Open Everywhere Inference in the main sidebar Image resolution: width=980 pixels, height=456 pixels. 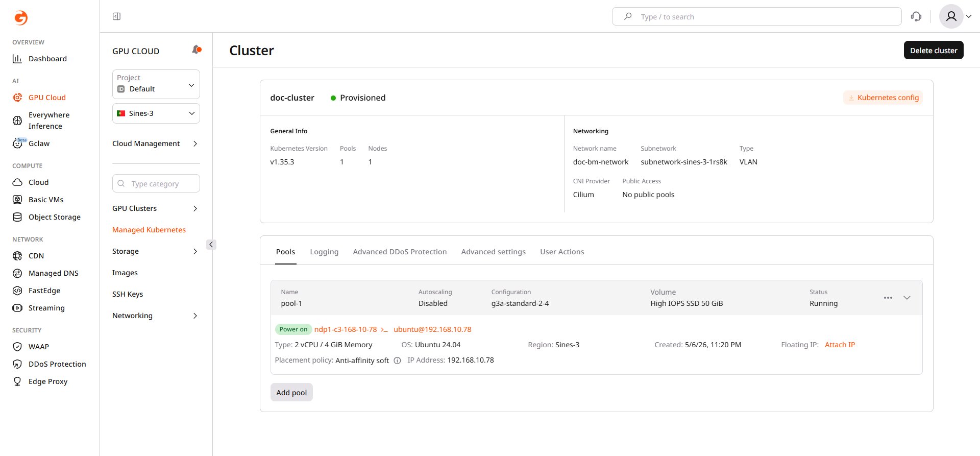(49, 121)
